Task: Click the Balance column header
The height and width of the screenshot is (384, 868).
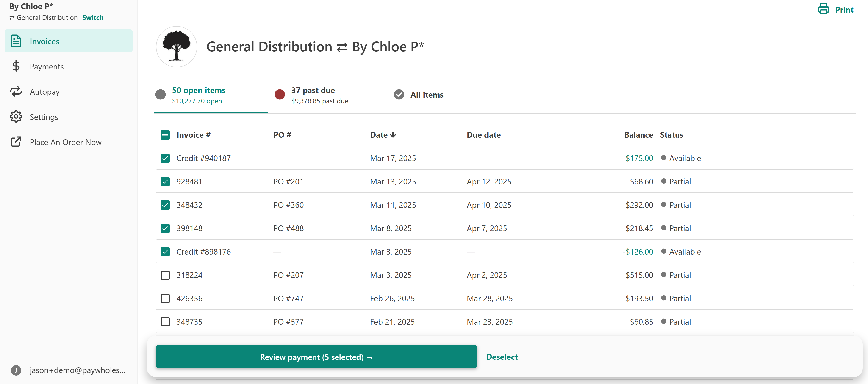Action: click(x=638, y=135)
